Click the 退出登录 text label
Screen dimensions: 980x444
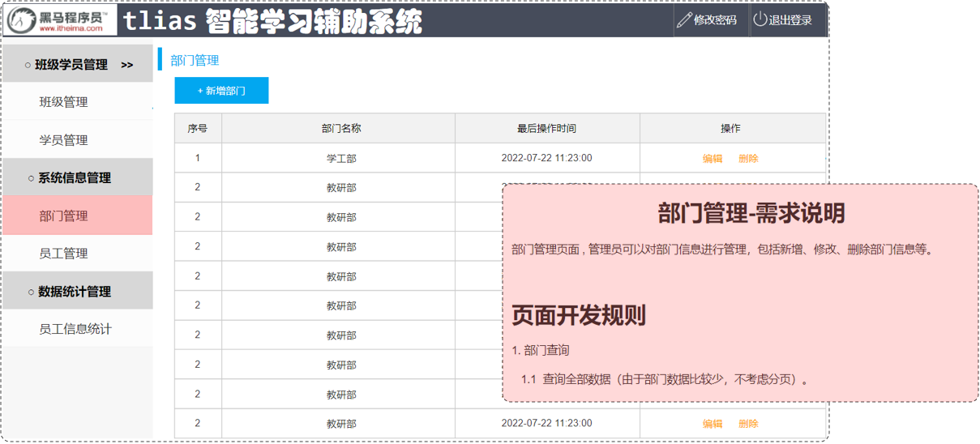(790, 20)
